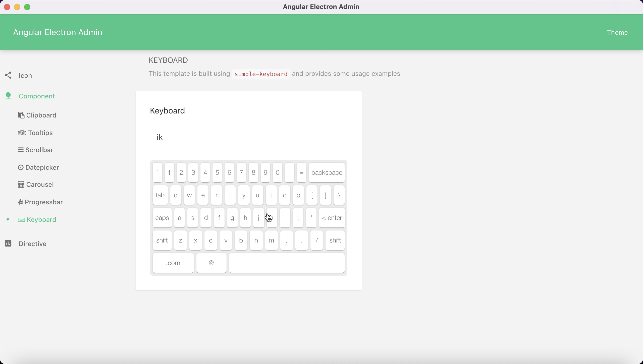Open the Theme menu in header
The image size is (643, 364).
[617, 32]
